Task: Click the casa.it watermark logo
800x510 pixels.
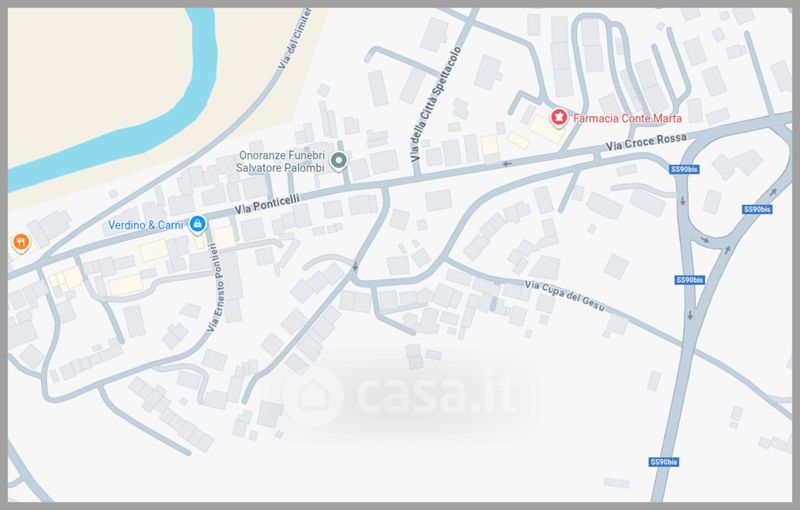Action: (401, 396)
